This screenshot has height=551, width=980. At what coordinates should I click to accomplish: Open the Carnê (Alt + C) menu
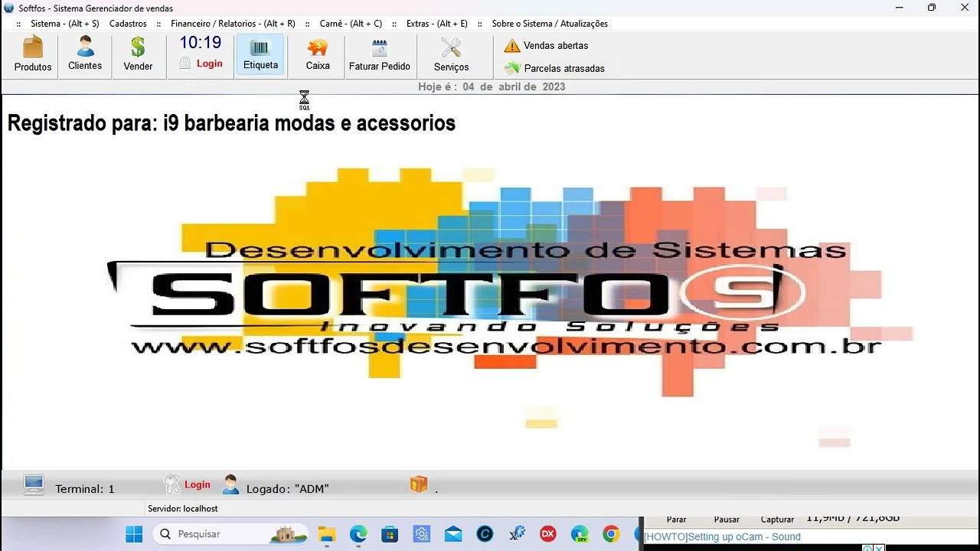coord(351,24)
